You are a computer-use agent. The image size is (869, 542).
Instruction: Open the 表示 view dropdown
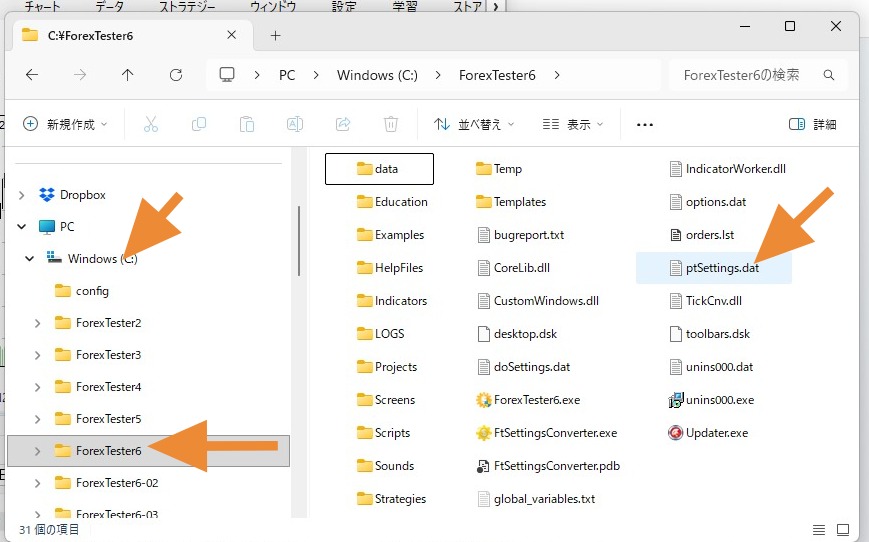point(572,124)
